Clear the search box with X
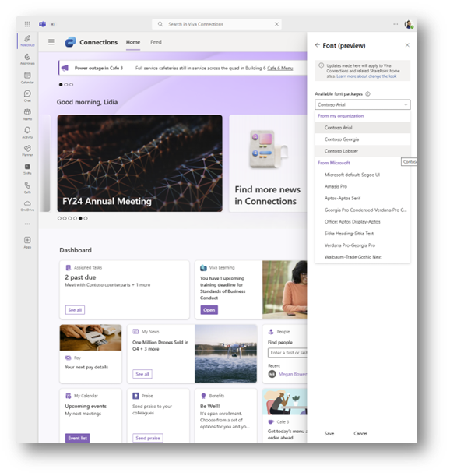Image resolution: width=450 pixels, height=476 pixels. pyautogui.click(x=276, y=24)
